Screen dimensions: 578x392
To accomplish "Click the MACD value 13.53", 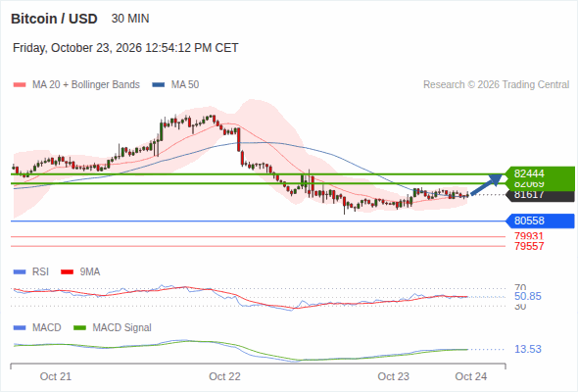I will pos(528,349).
